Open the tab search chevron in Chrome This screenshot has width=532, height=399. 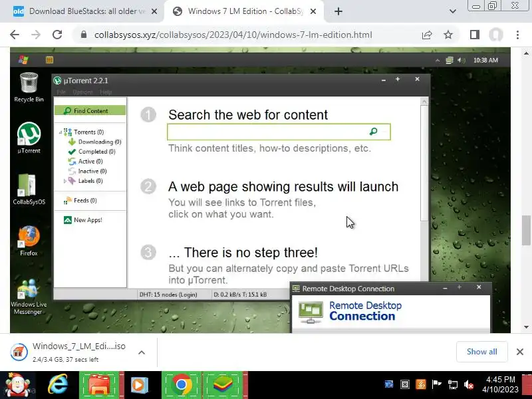pos(453,11)
